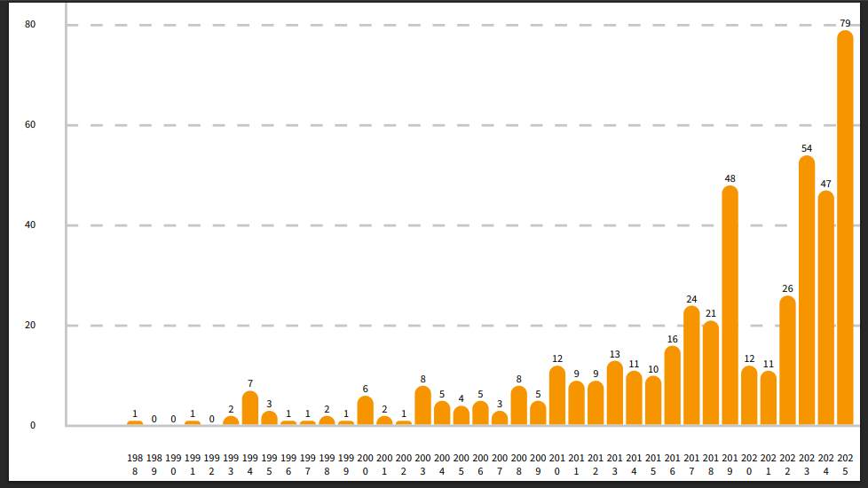Screen dimensions: 868x488
Task: Select the 2010 bar with value 12
Action: click(557, 396)
